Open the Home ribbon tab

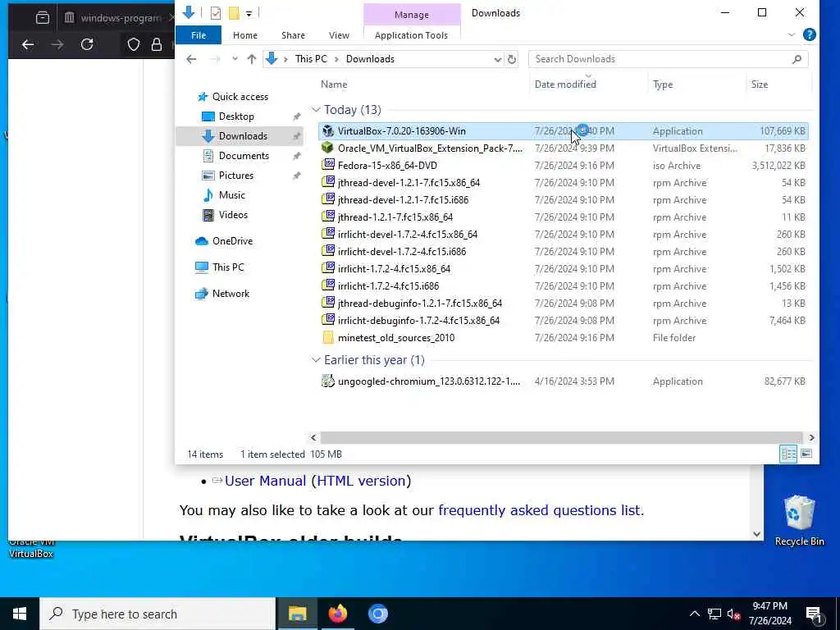(245, 34)
